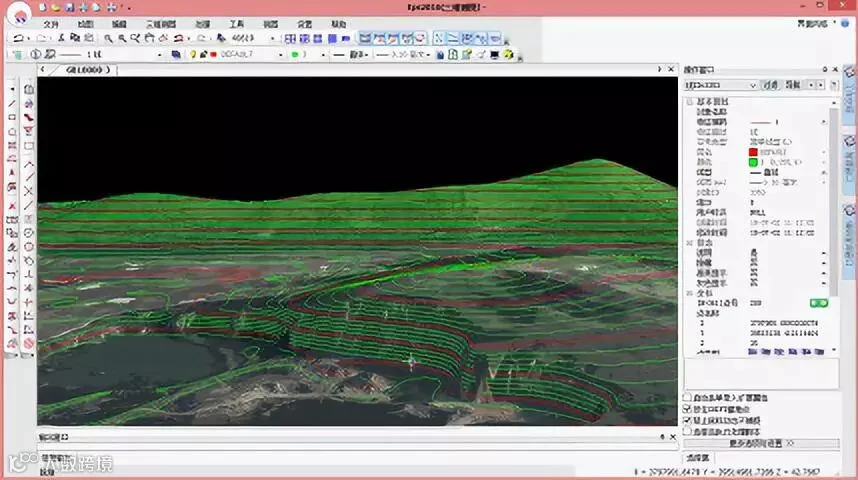Toggle the fourth checkbox below the property panel

686,432
